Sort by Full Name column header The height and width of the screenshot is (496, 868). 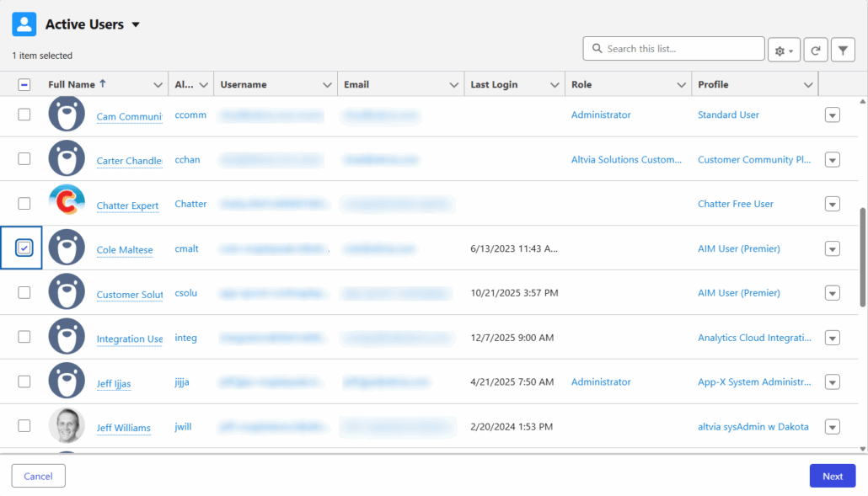[72, 84]
